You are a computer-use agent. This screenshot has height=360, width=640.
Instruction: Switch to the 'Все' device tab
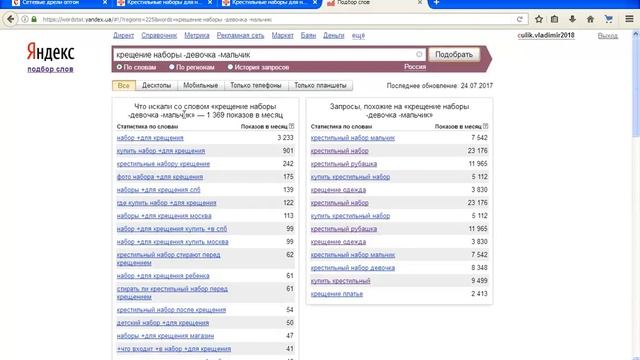coord(124,85)
